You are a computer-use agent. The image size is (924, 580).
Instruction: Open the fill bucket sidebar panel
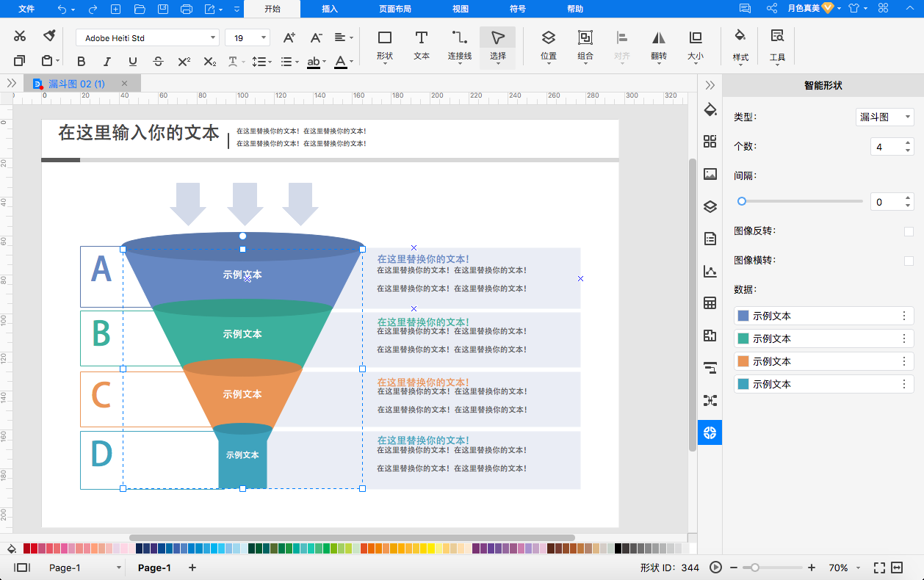pyautogui.click(x=710, y=110)
